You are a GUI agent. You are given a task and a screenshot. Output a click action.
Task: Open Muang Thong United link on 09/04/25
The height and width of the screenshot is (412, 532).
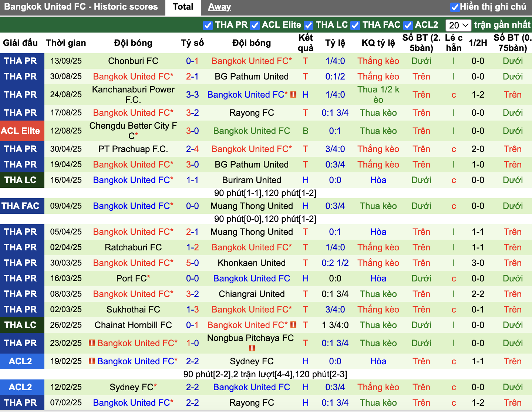tap(252, 206)
